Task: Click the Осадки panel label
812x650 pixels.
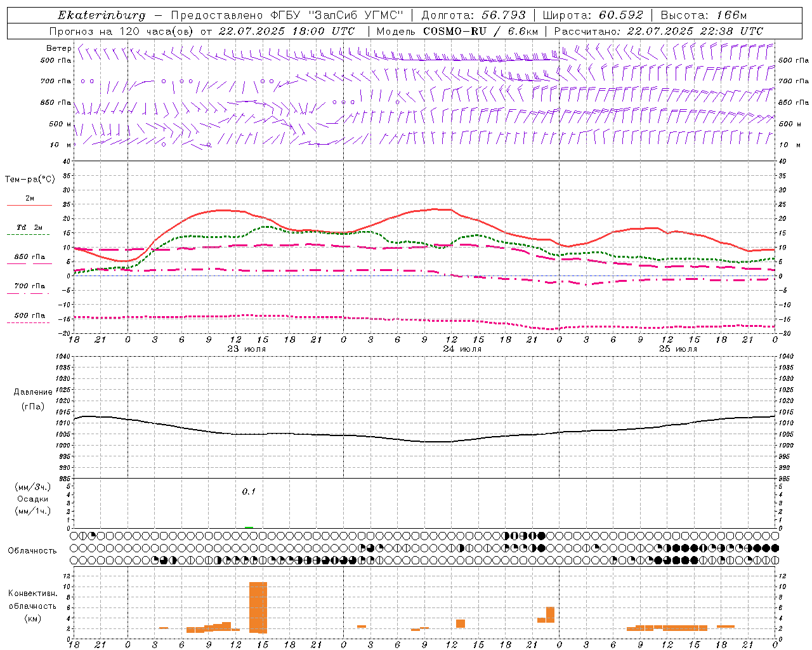Action: [33, 499]
